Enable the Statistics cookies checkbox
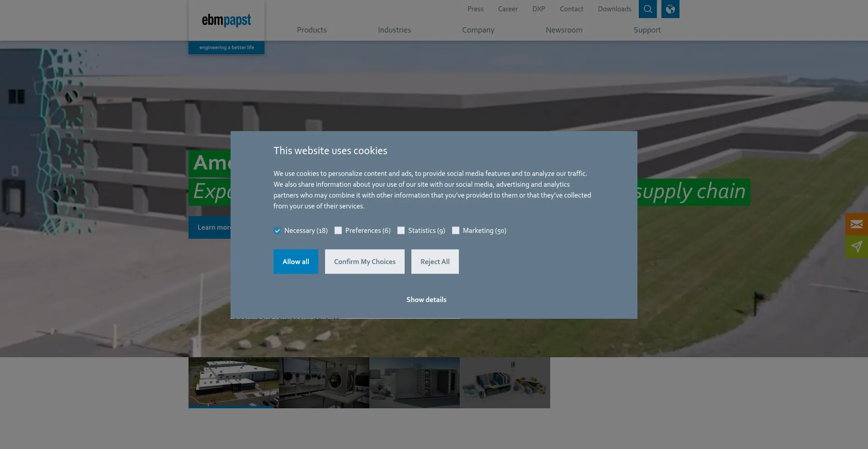The image size is (868, 449). tap(401, 231)
